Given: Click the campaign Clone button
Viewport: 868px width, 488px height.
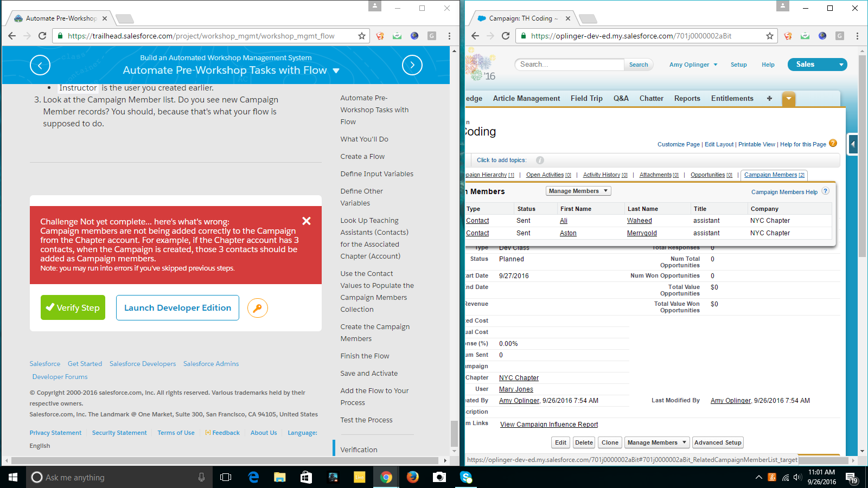Looking at the screenshot, I should click(x=610, y=442).
